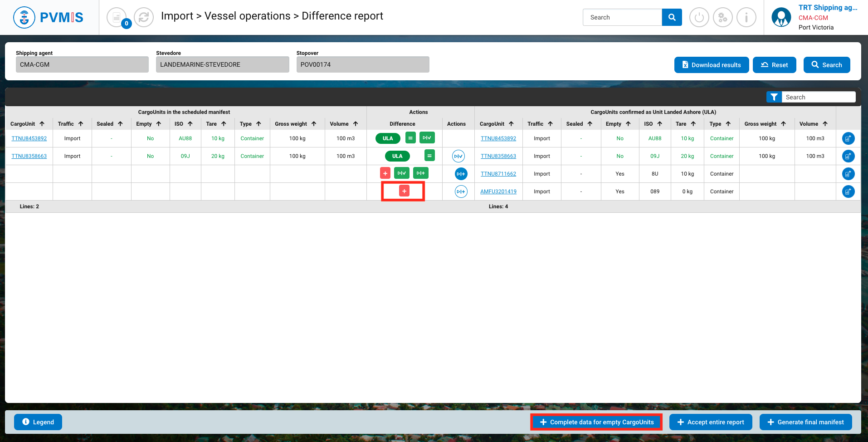Click the power logout icon

click(699, 18)
